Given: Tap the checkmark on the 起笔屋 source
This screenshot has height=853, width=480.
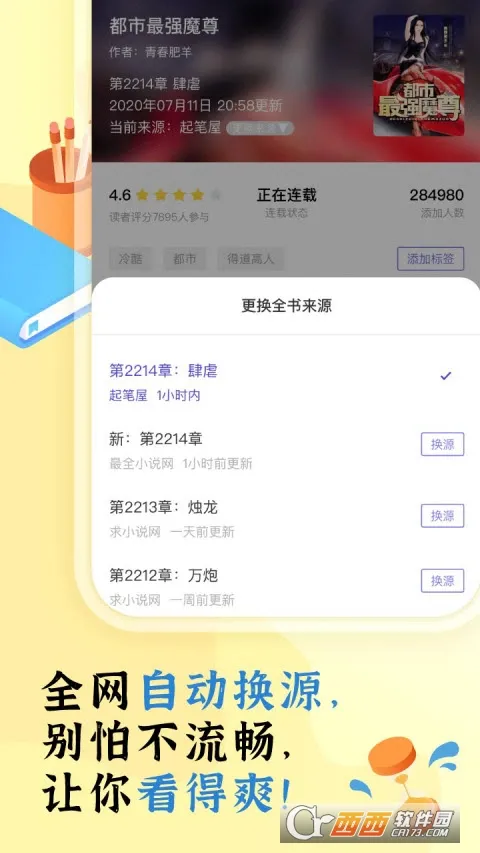Looking at the screenshot, I should pos(446,376).
